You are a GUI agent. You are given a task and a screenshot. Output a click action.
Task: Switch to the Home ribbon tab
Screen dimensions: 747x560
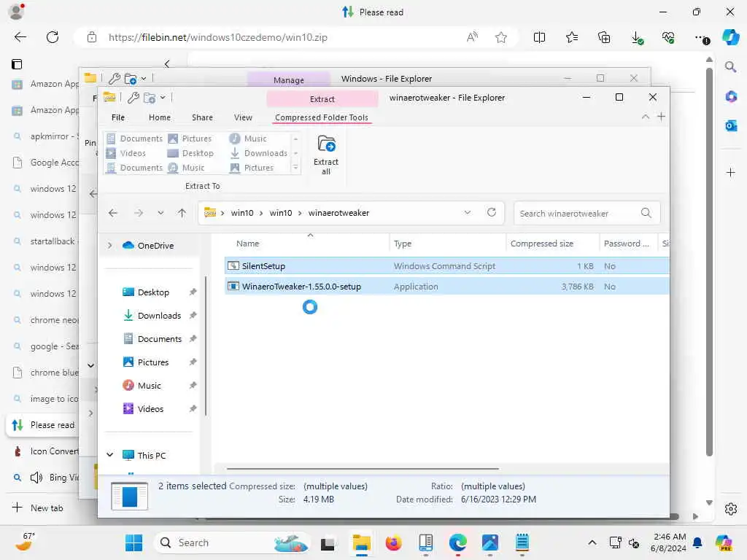click(x=160, y=117)
